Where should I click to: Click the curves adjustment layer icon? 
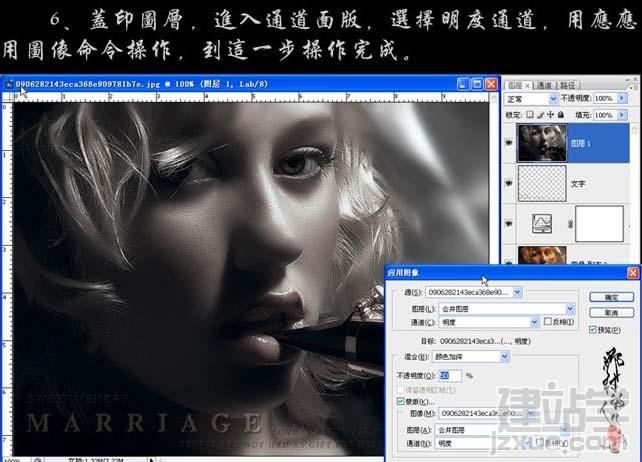point(542,224)
